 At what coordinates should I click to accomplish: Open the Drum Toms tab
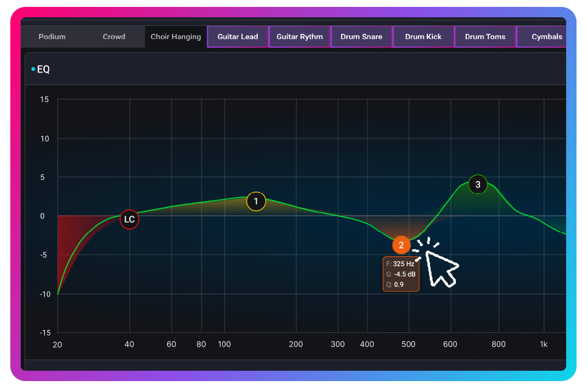[x=485, y=36]
